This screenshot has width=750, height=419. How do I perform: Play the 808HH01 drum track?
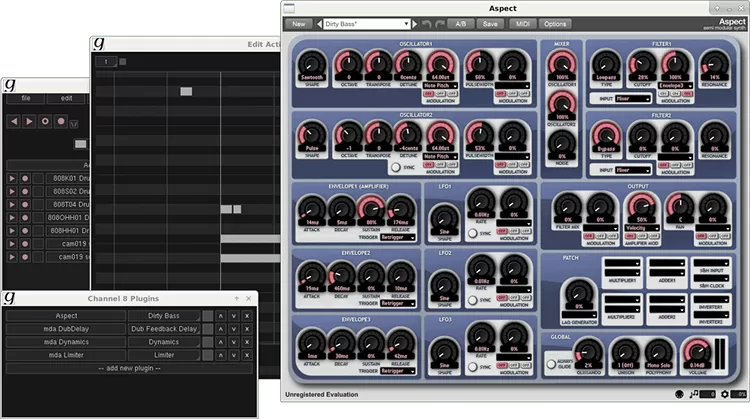tap(12, 231)
